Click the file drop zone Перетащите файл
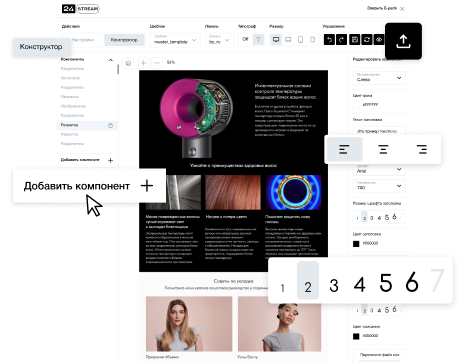The width and height of the screenshot is (460, 362). [x=379, y=355]
